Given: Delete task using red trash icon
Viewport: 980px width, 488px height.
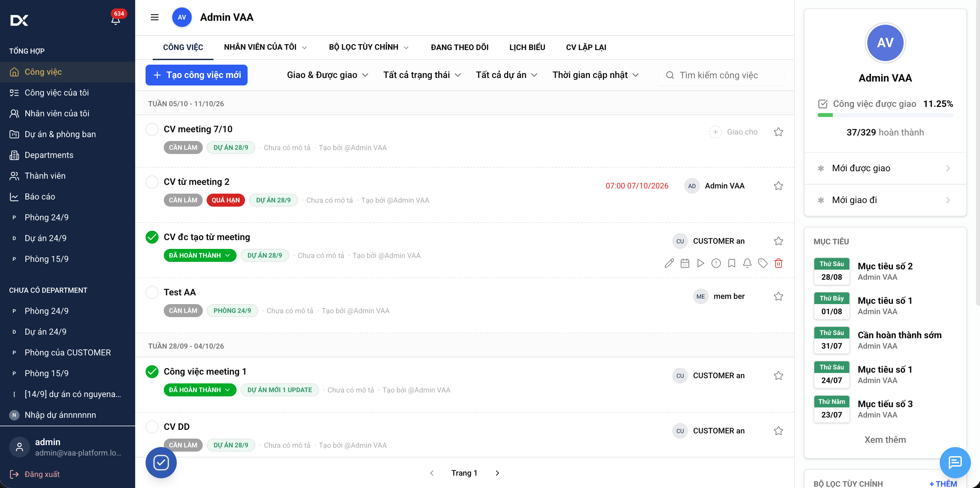Looking at the screenshot, I should tap(778, 263).
